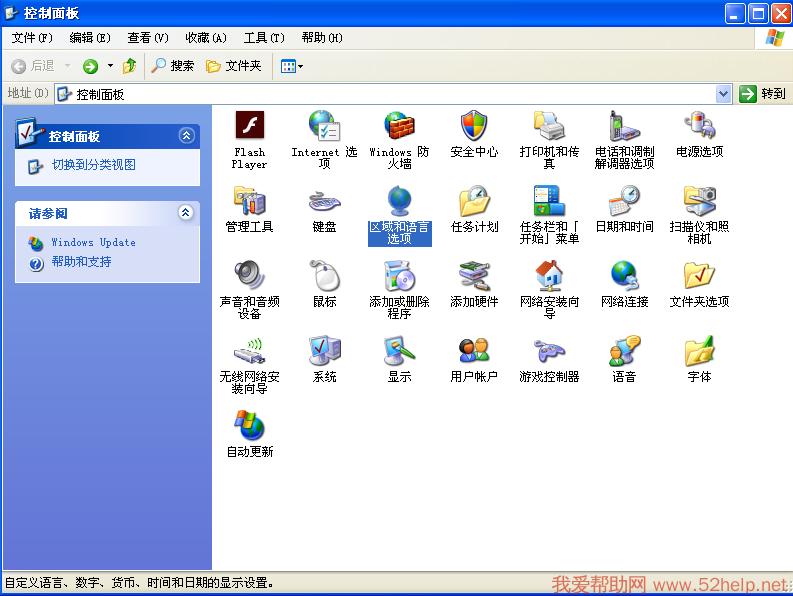Open the Flash Player control panel icon
793x596 pixels.
(249, 126)
